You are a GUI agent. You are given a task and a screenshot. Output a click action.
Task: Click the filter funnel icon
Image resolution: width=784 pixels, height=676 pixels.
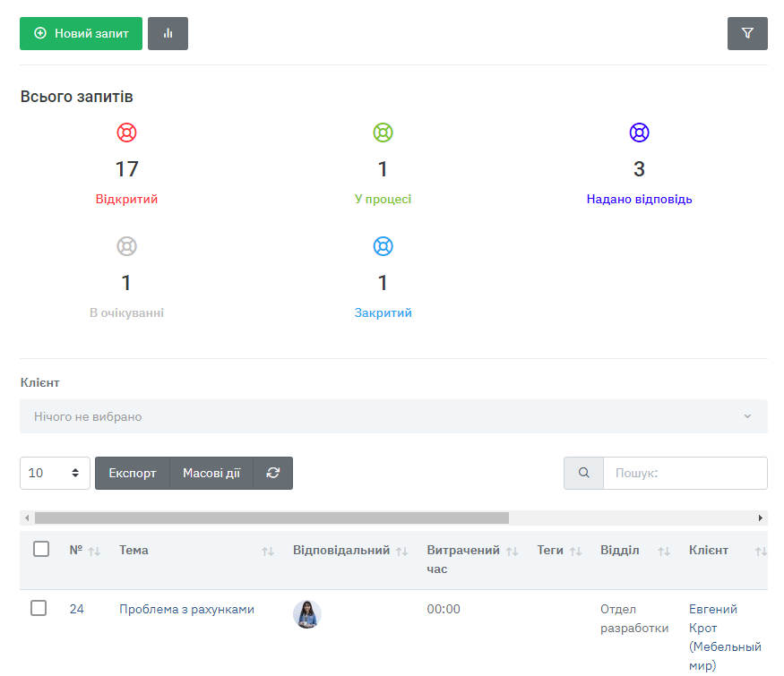click(747, 33)
